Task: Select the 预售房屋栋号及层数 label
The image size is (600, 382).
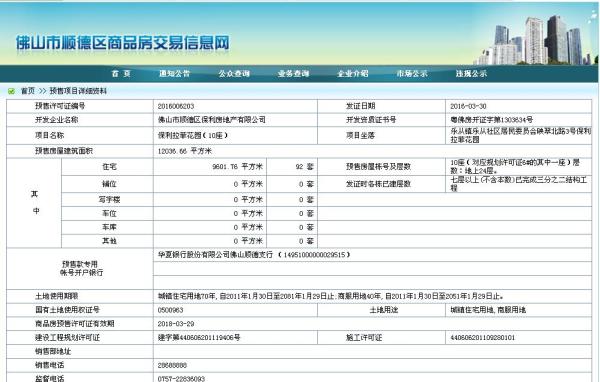Action: point(378,167)
